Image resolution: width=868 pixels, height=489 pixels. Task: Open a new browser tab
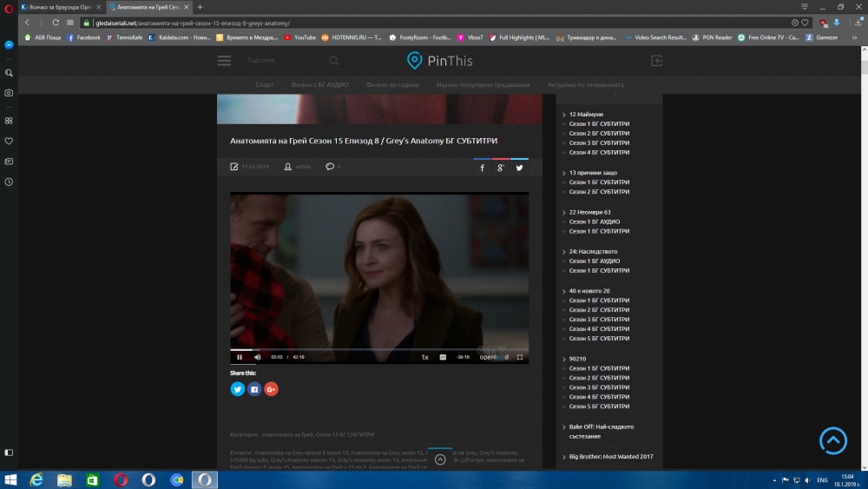click(200, 7)
